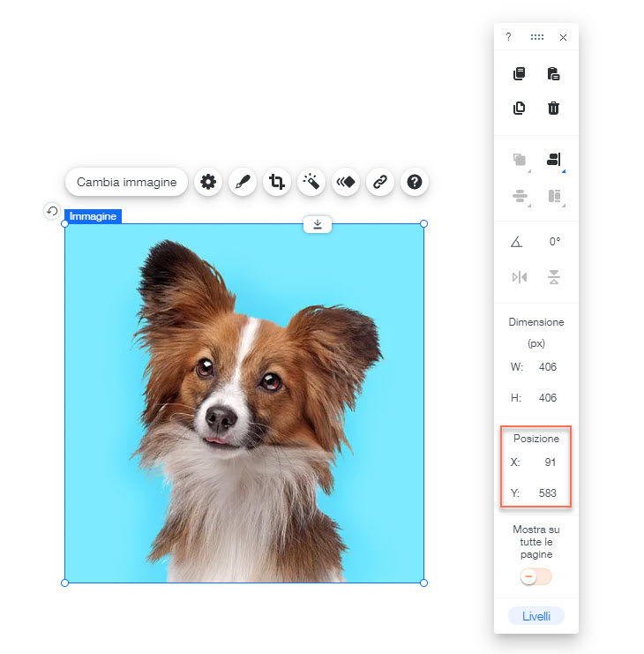Edit the Y position 583 field
Image resolution: width=644 pixels, height=654 pixels.
(548, 493)
